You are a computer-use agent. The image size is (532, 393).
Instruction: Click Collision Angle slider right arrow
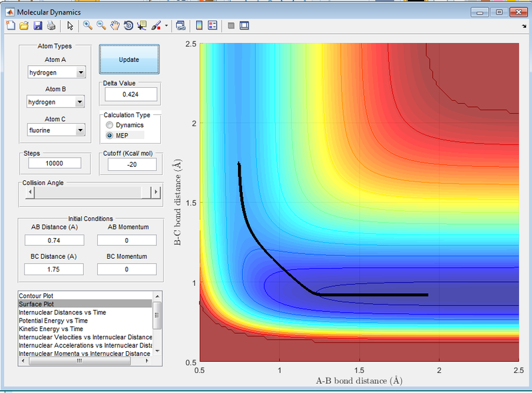156,192
